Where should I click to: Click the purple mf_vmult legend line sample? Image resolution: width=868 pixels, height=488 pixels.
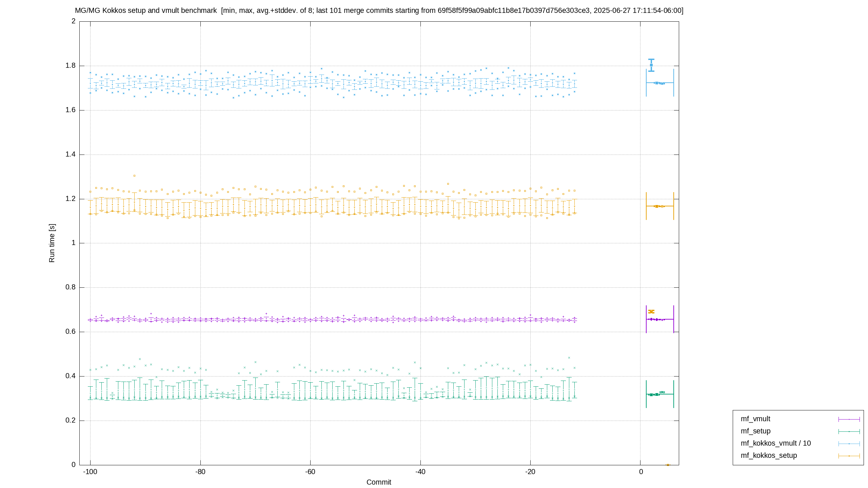click(x=849, y=420)
